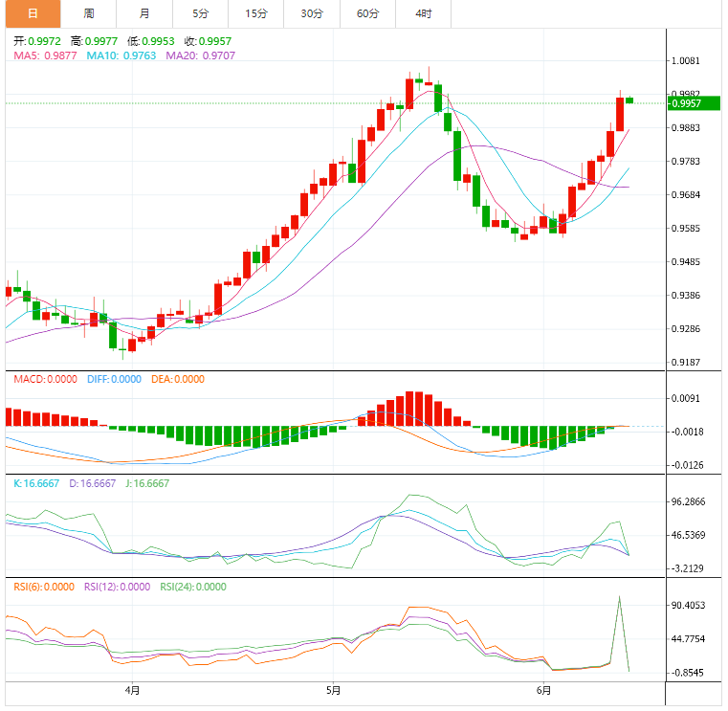This screenshot has width=728, height=711.
Task: Switch to the 5分 timeframe tab
Action: [x=200, y=13]
